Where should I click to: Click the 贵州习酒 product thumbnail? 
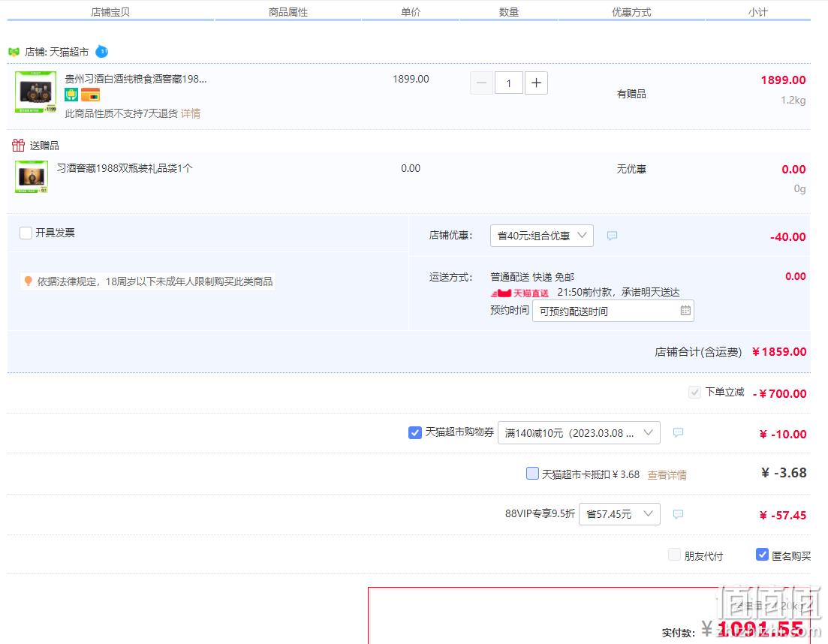(x=35, y=92)
